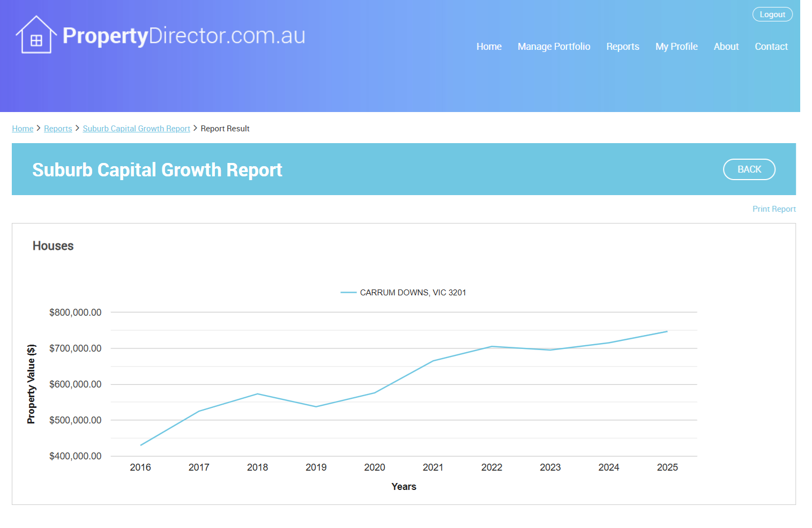Click the PropertyDirector.com.au site title

184,36
